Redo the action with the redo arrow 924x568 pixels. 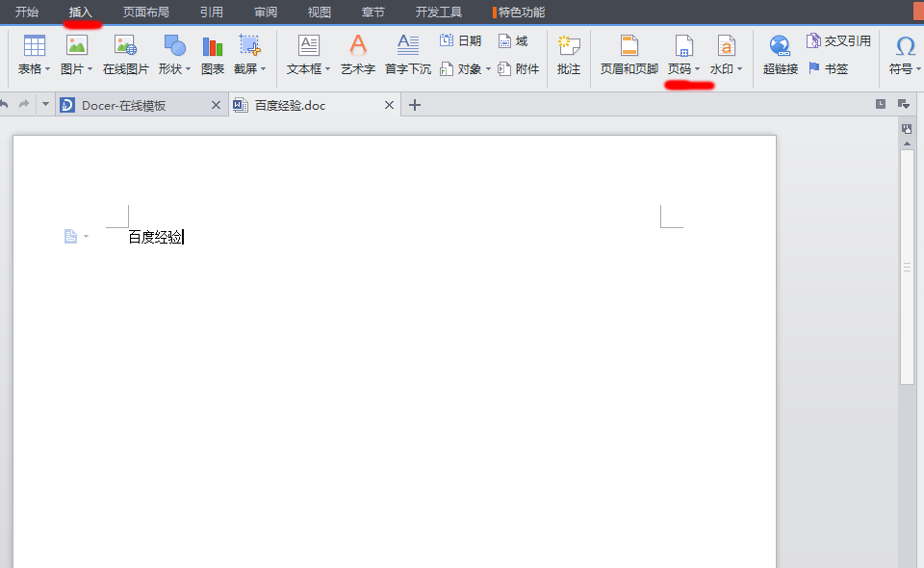click(23, 104)
